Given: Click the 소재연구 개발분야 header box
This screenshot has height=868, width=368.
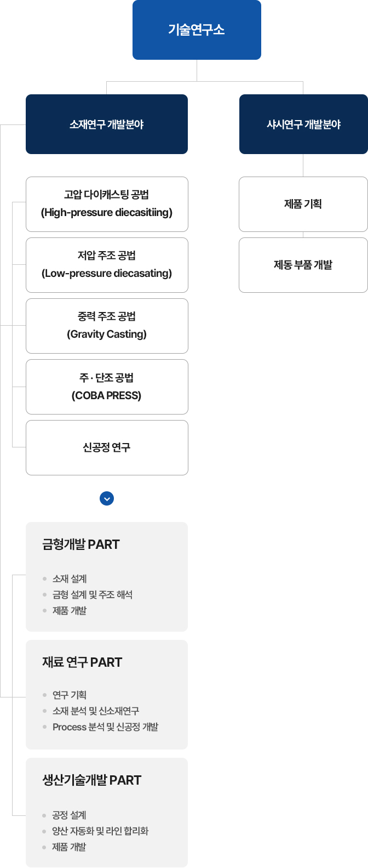Looking at the screenshot, I should 107,124.
